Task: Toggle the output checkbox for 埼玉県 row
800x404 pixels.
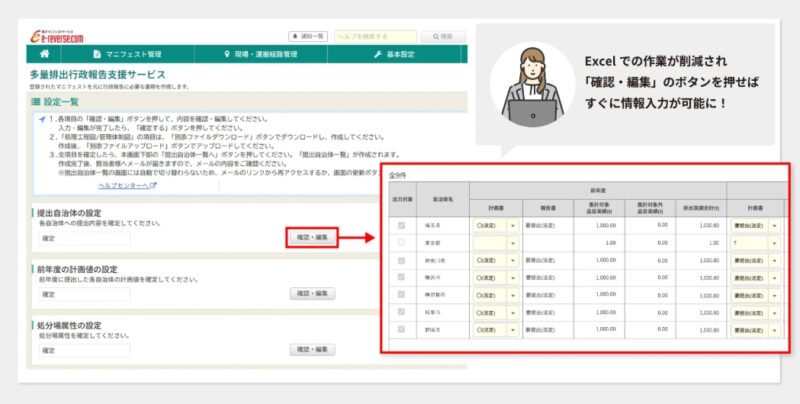Action: (x=403, y=226)
